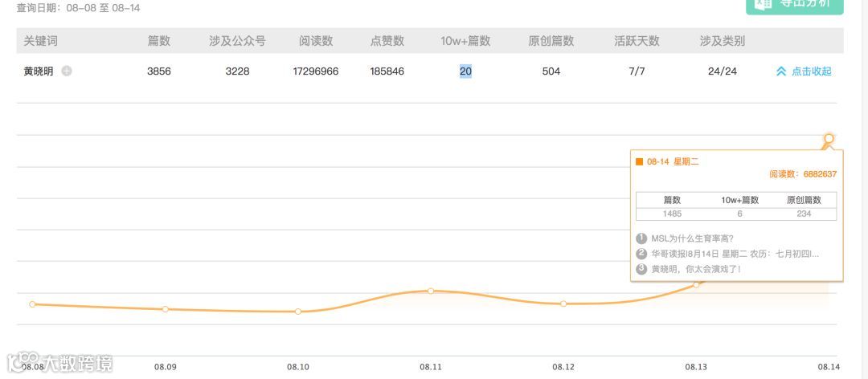Click the 08.12 x-axis label

point(563,367)
